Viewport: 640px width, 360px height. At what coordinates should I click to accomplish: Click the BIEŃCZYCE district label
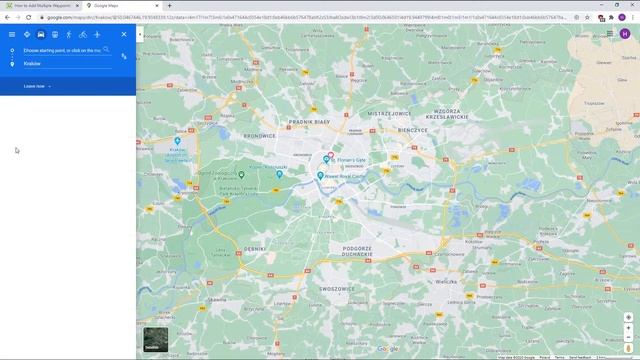coord(413,130)
